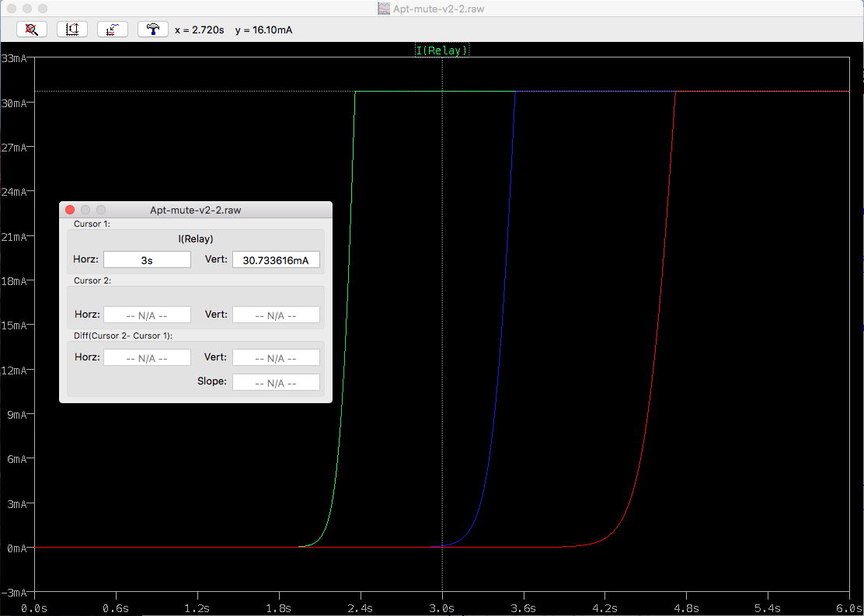Click the readout y = 16.10mA
Screen dimensions: 864x616
[x=263, y=30]
